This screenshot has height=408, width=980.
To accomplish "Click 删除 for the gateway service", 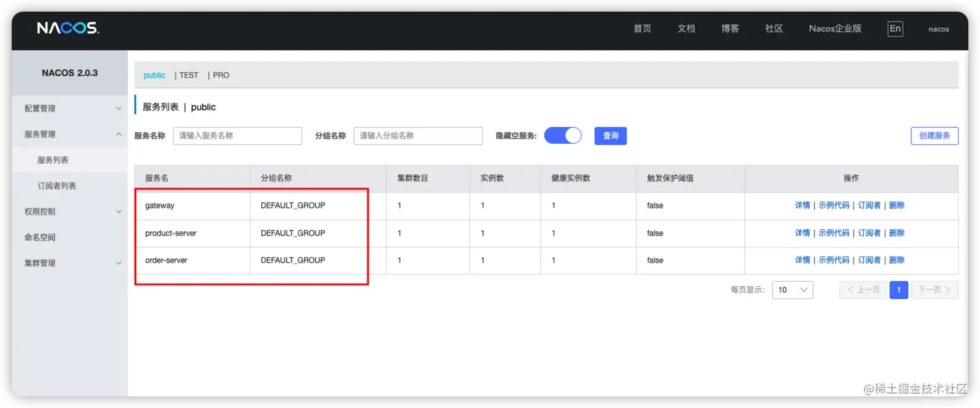I will (897, 205).
